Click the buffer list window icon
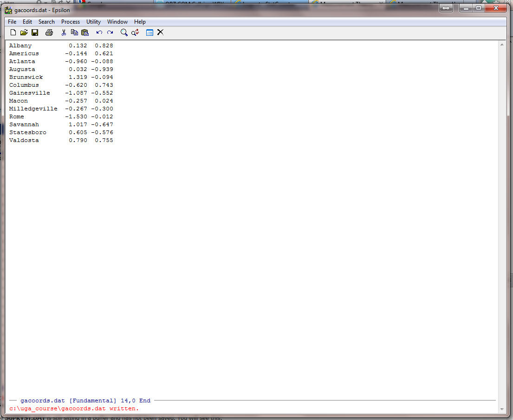Image resolution: width=513 pixels, height=420 pixels. coord(149,32)
